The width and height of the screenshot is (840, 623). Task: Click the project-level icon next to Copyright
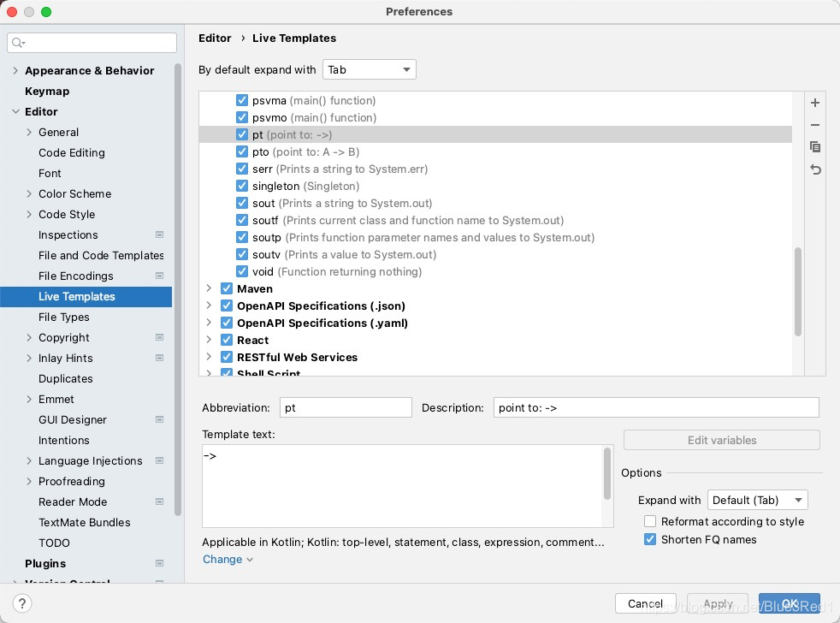[159, 337]
